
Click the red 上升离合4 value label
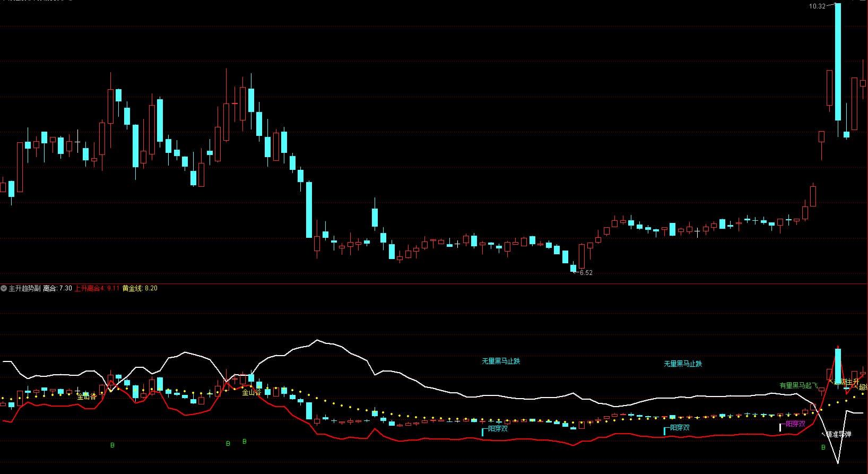tap(97, 288)
